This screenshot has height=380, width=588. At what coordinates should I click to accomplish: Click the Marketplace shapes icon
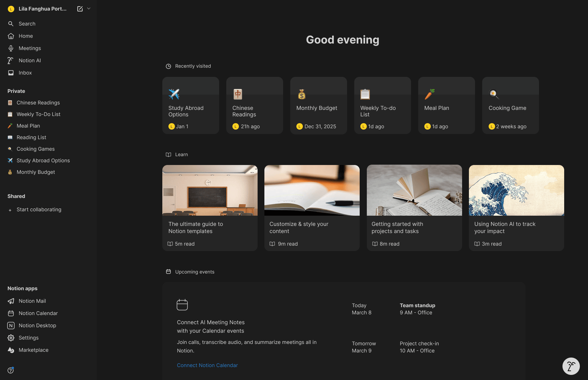pyautogui.click(x=11, y=350)
